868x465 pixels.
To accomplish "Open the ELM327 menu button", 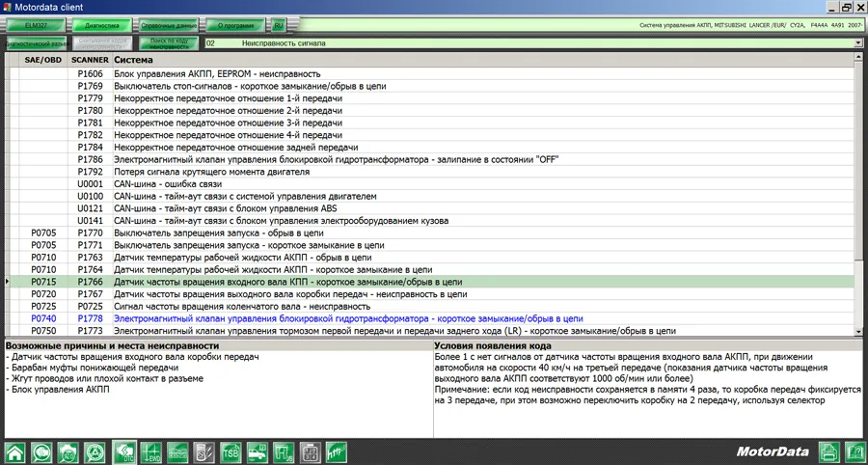I will click(x=36, y=25).
